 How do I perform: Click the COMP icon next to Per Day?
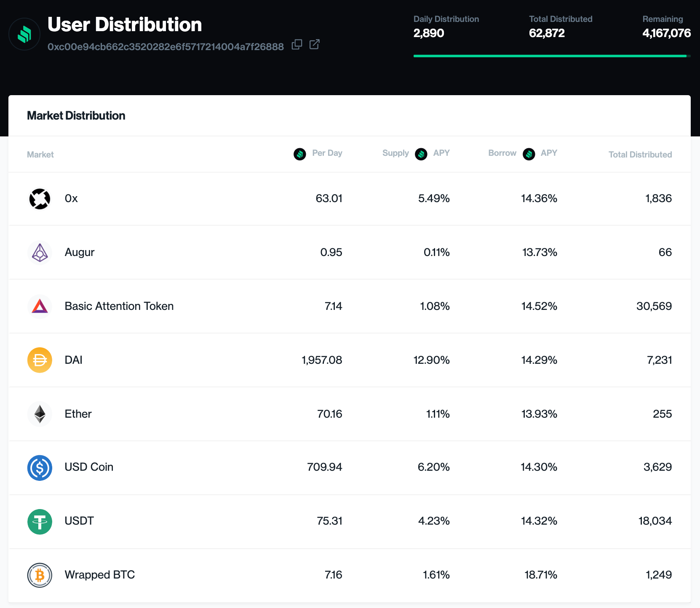(x=300, y=154)
